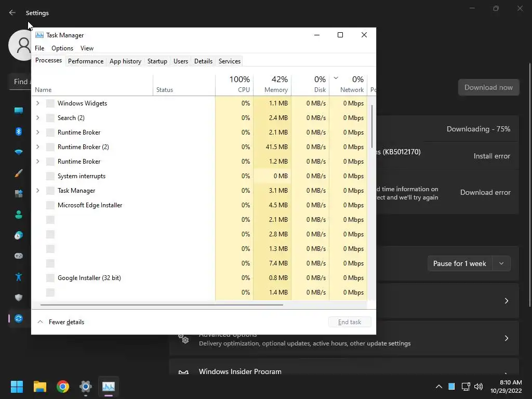This screenshot has height=399, width=532.
Task: Open the System category in Settings sidebar
Action: 19,110
